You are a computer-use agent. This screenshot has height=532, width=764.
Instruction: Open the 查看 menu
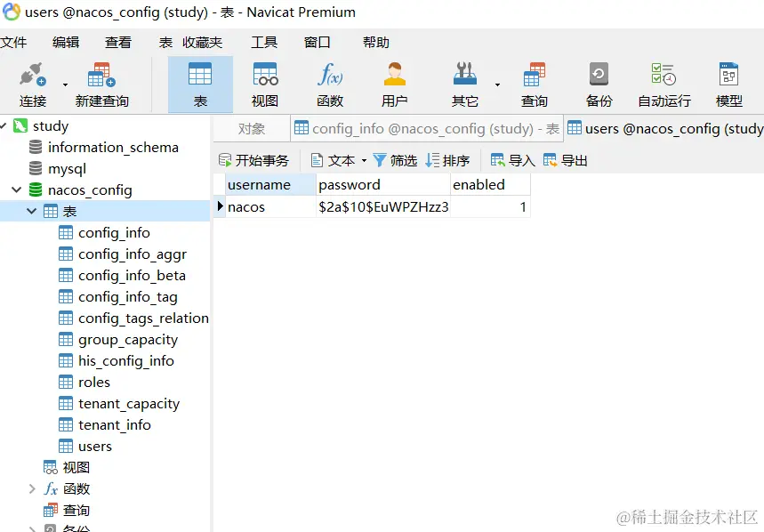click(x=118, y=43)
